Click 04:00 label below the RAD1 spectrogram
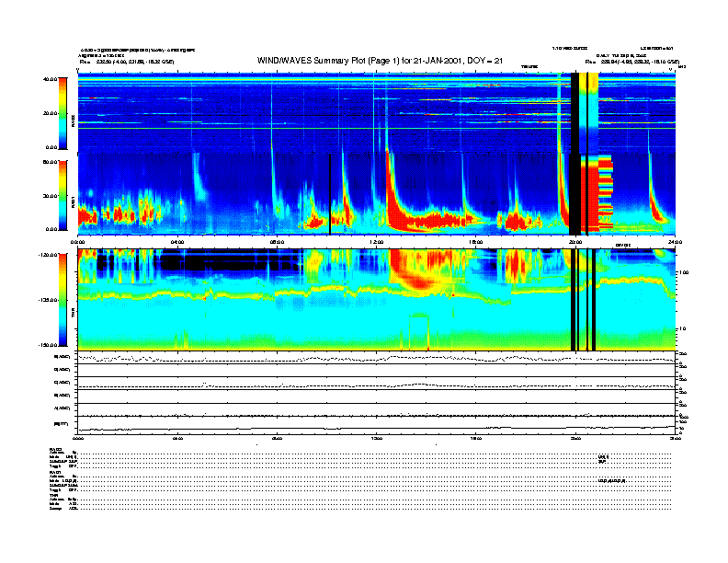The image size is (728, 563). [177, 242]
